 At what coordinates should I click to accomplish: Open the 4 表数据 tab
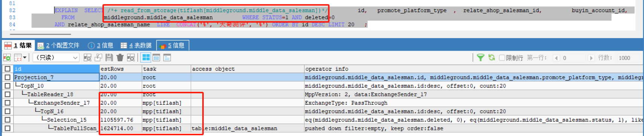[x=136, y=45]
